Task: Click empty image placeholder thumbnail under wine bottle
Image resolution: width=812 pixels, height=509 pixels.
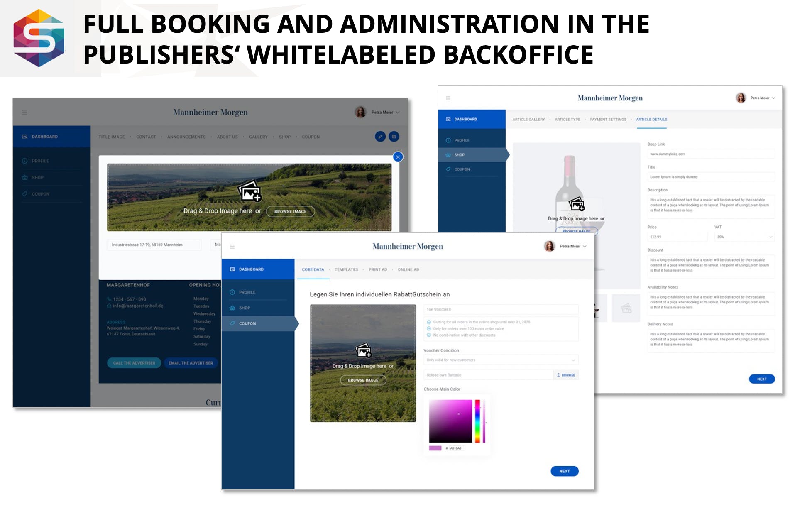Action: tap(626, 308)
